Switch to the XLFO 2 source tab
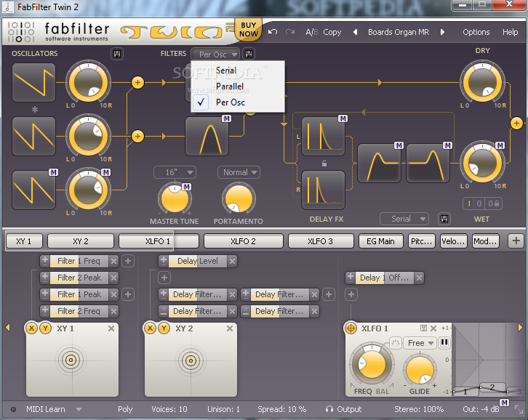The height and width of the screenshot is (420, 528). click(243, 241)
